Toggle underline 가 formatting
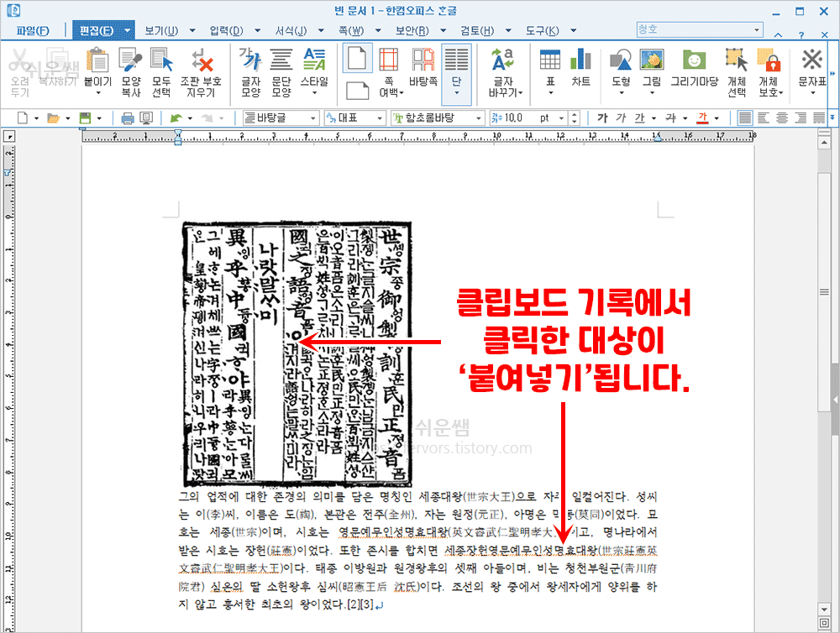840x633 pixels. pos(639,118)
